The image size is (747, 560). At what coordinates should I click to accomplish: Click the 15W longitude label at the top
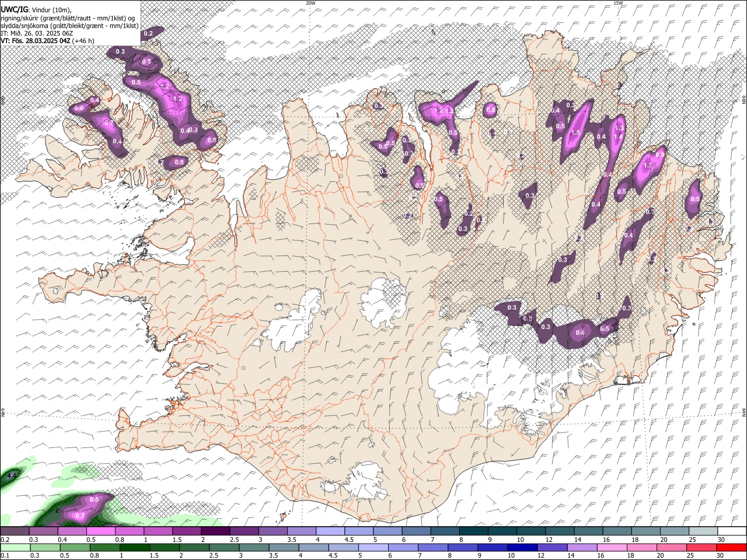coord(618,3)
